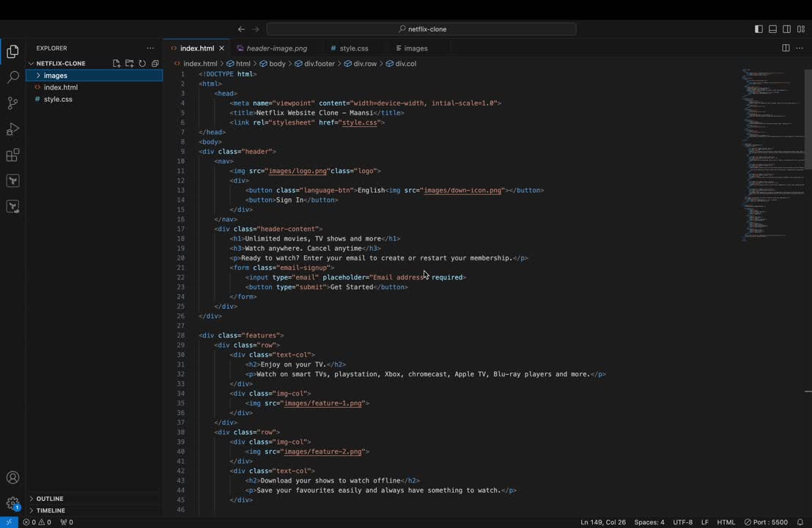Expand the images folder
The image size is (812, 528).
[x=55, y=76]
